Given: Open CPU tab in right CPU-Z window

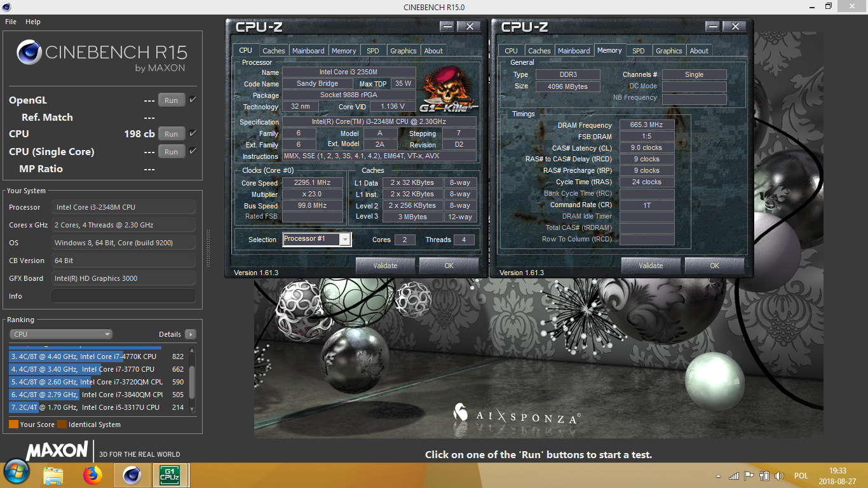Looking at the screenshot, I should tap(511, 51).
